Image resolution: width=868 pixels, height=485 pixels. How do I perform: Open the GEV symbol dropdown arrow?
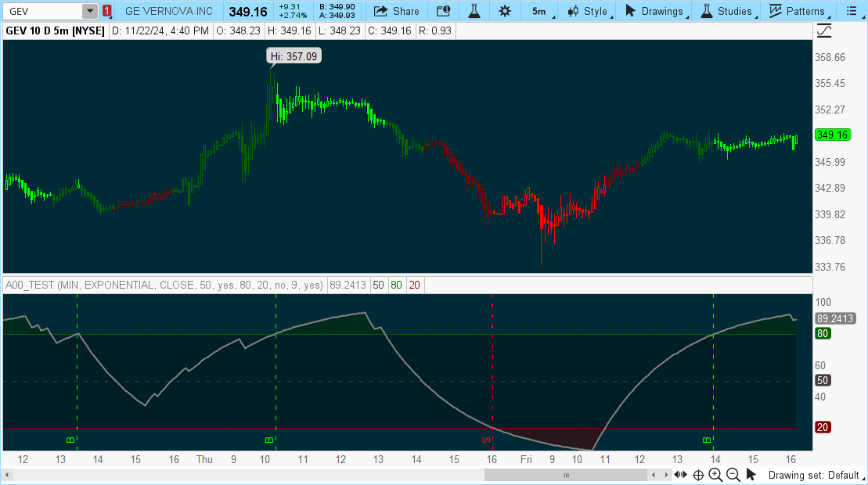pyautogui.click(x=90, y=11)
